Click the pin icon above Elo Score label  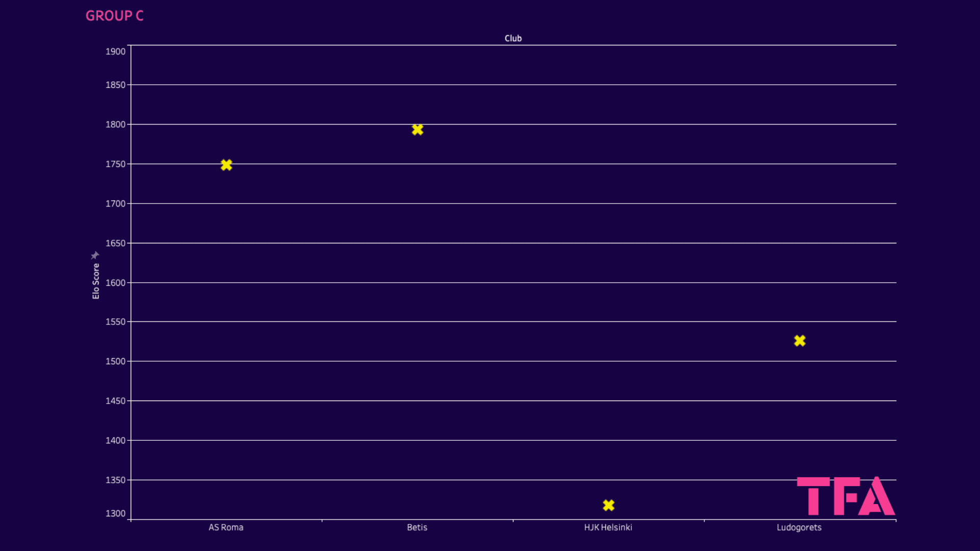[x=95, y=255]
